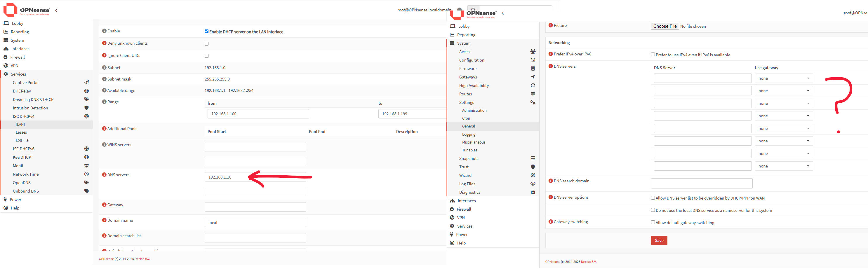Open fifth Use gateway dropdown
The height and width of the screenshot is (269, 868).
[x=783, y=128]
